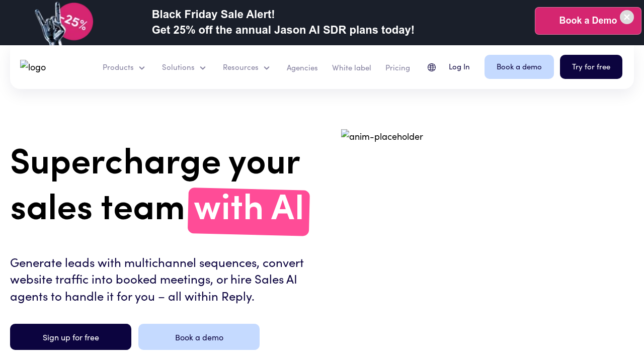The width and height of the screenshot is (644, 362).
Task: Open the White label page
Action: tap(351, 67)
